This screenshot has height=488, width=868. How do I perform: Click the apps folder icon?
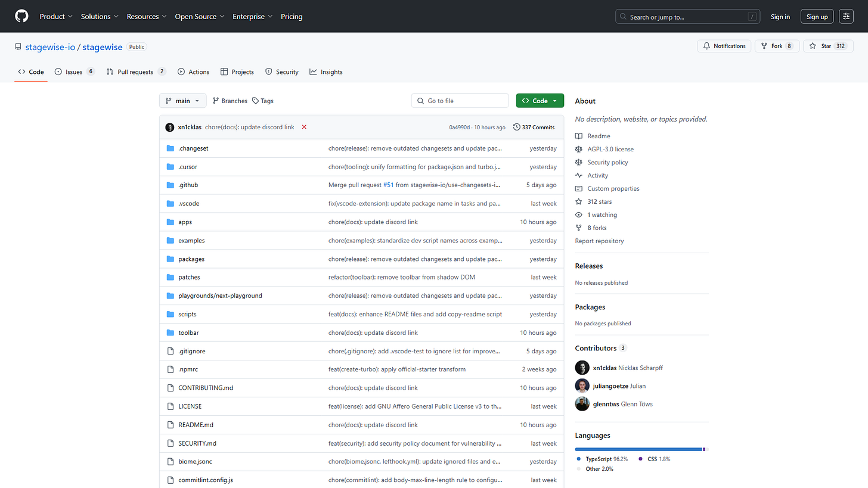tap(170, 222)
